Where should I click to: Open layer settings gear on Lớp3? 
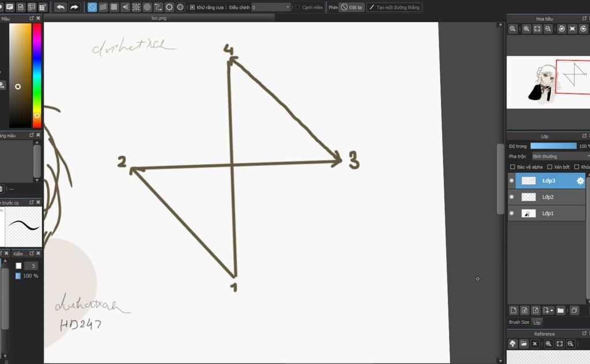580,181
